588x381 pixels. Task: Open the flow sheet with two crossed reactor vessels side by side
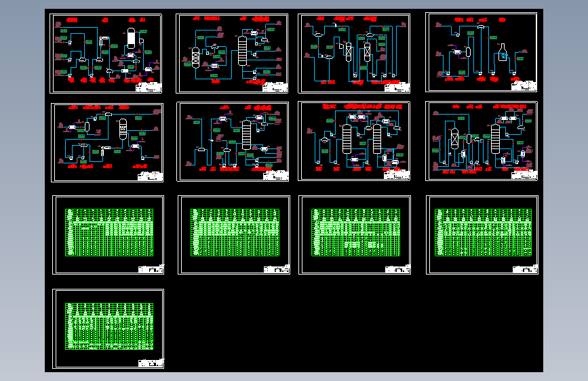[354, 54]
